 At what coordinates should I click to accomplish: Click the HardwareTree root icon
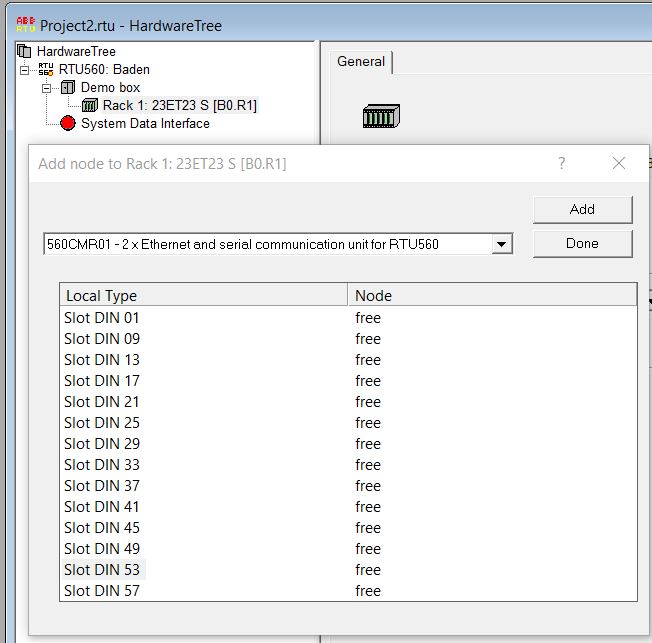(x=24, y=51)
